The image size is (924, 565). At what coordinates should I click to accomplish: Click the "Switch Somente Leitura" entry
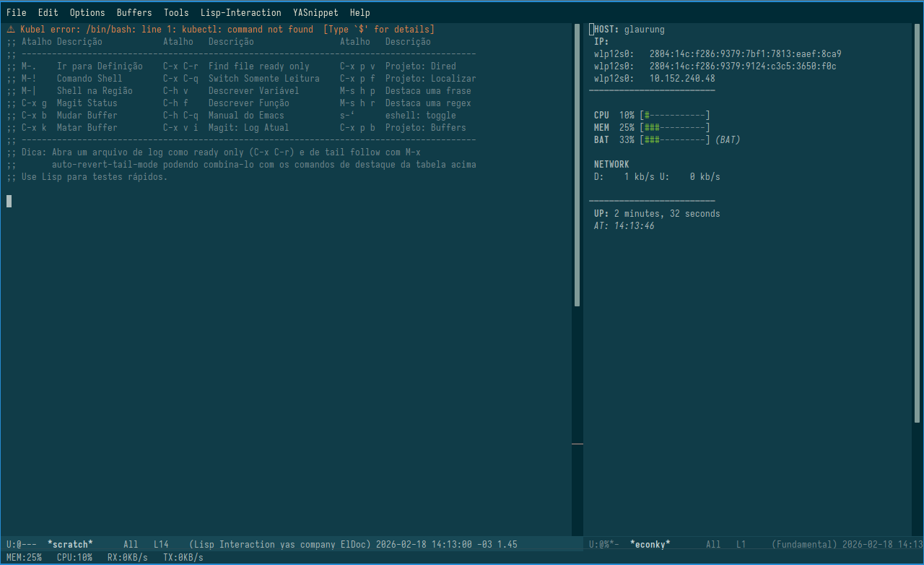pyautogui.click(x=264, y=79)
